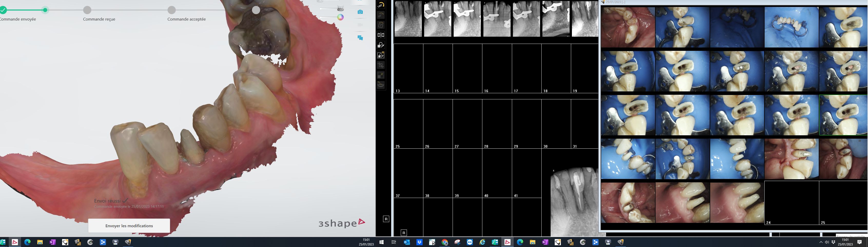
Task: Select empty X-ray slot numbered 16
Action: click(x=497, y=68)
